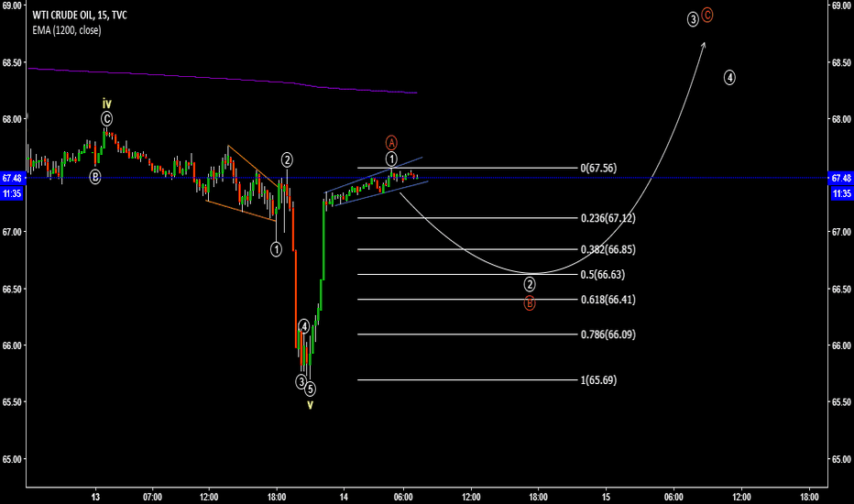Select the white circled 1 label below red A

click(391, 159)
